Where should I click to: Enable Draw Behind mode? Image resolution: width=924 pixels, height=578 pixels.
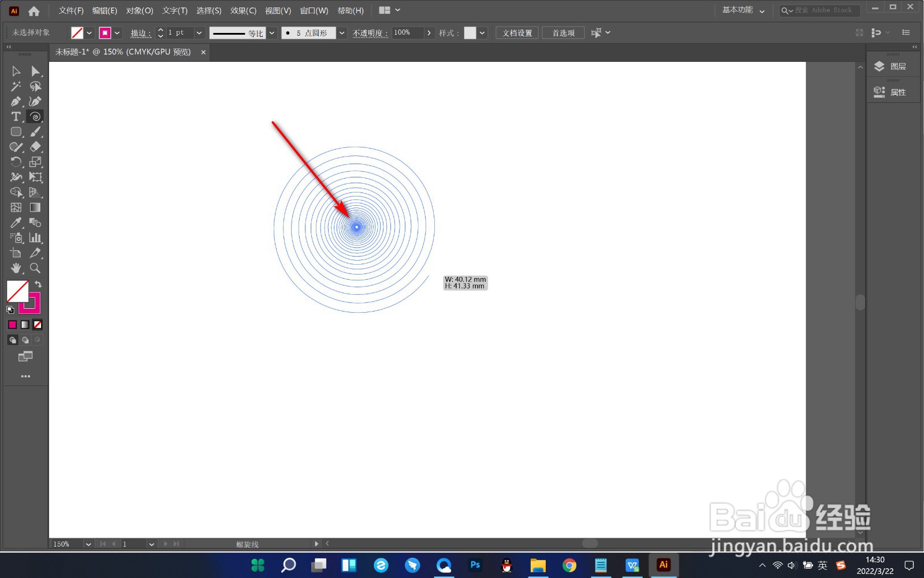pyautogui.click(x=25, y=340)
